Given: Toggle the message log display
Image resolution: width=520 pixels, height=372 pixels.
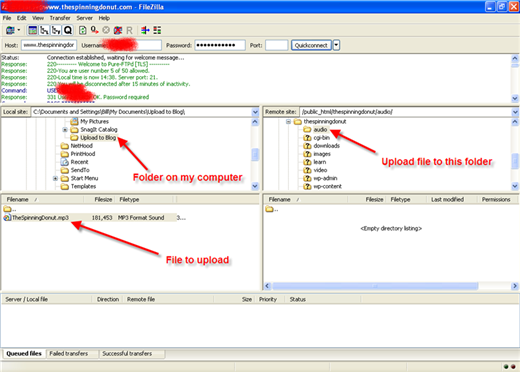Looking at the screenshot, I should pyautogui.click(x=32, y=30).
